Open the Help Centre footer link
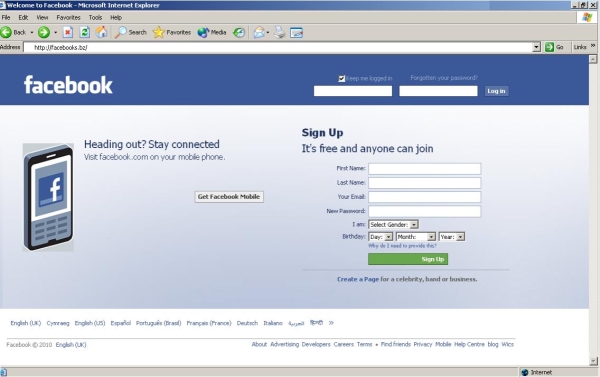Image resolution: width=600 pixels, height=377 pixels. (470, 344)
